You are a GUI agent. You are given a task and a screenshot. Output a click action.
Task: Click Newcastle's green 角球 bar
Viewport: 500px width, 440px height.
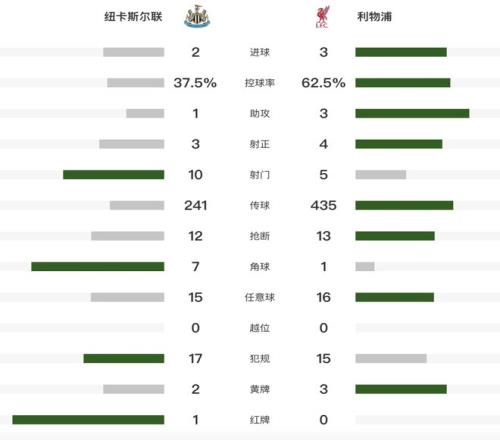[98, 266]
